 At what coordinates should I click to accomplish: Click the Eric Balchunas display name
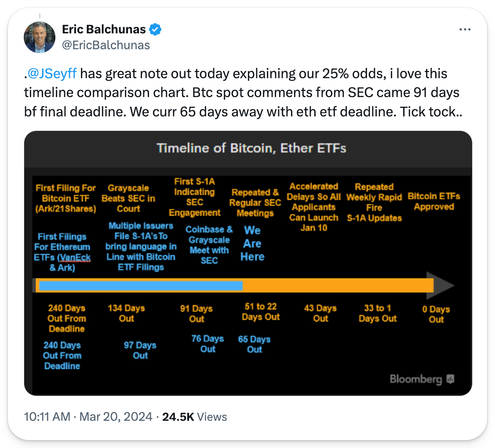click(x=104, y=30)
